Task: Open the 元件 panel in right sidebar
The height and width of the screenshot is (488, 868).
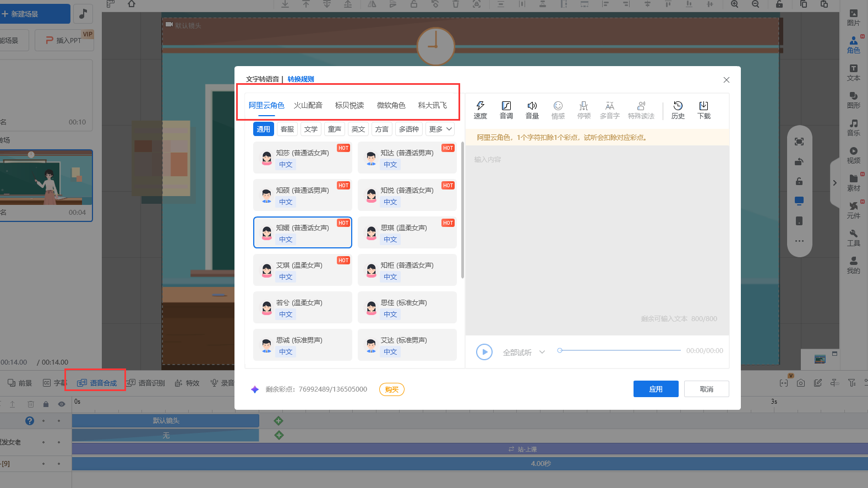Action: [x=853, y=210]
